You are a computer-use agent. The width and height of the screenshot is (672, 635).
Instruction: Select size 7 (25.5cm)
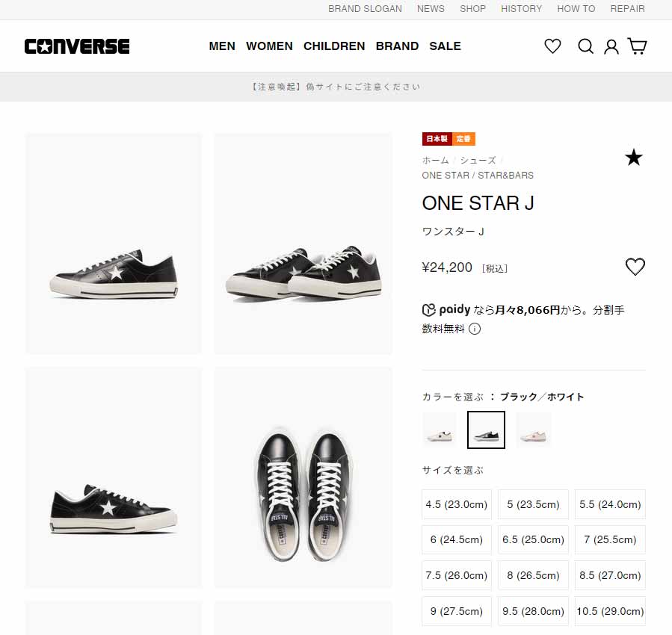tap(610, 539)
